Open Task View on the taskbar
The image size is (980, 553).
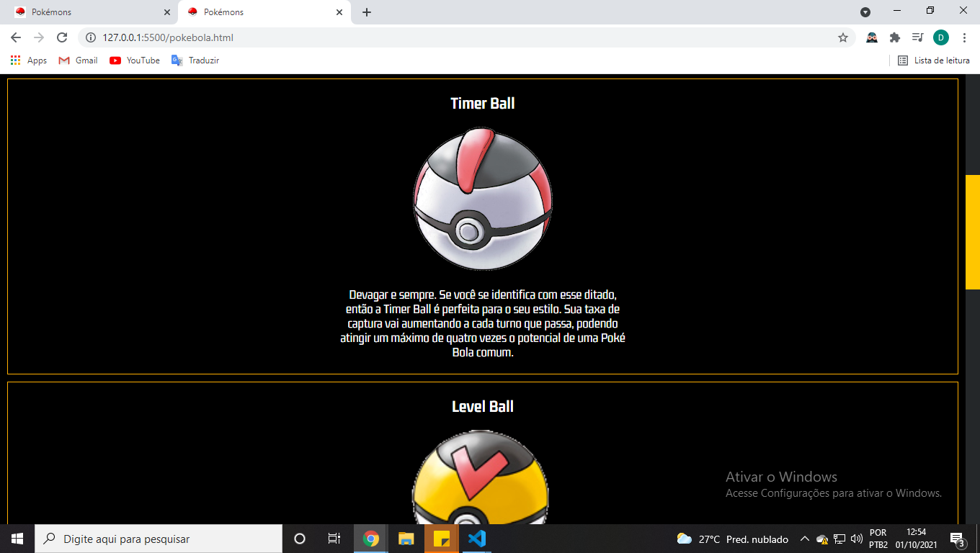coord(334,539)
